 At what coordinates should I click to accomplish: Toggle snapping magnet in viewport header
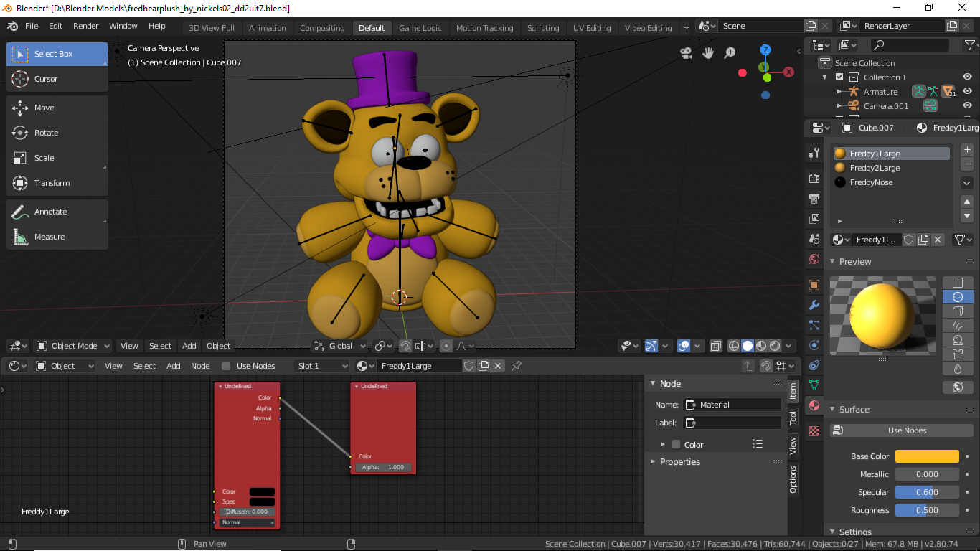point(405,346)
